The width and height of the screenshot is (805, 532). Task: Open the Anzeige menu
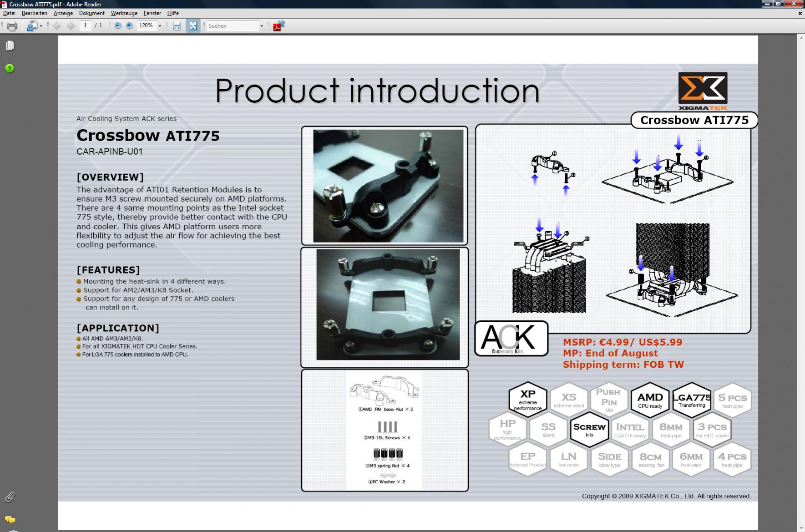pyautogui.click(x=63, y=13)
